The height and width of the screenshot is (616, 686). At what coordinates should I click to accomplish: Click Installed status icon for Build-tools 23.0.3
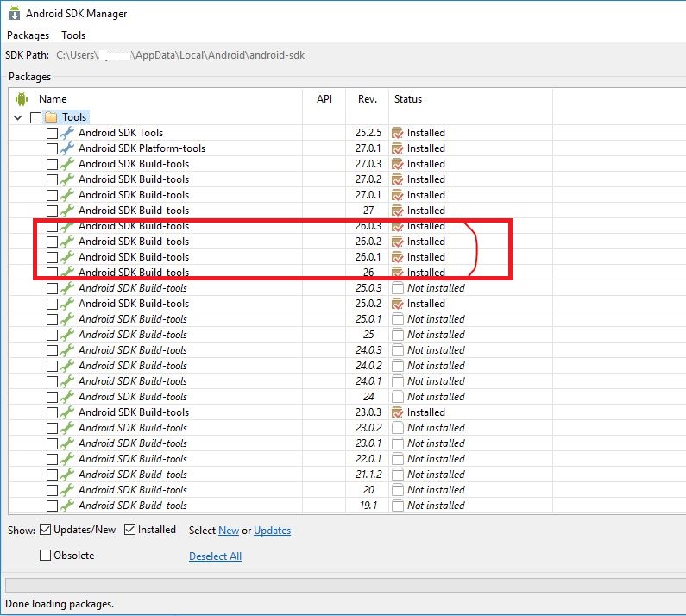397,412
